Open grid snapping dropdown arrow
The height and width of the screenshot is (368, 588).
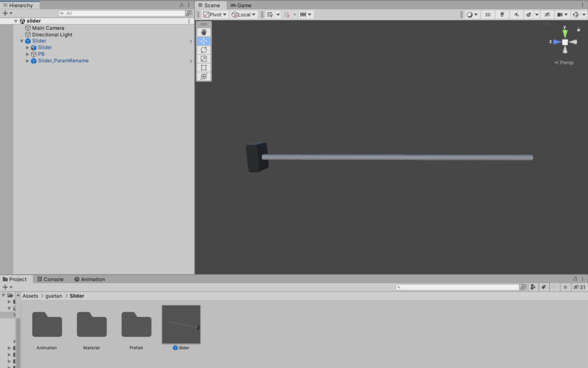(x=278, y=14)
